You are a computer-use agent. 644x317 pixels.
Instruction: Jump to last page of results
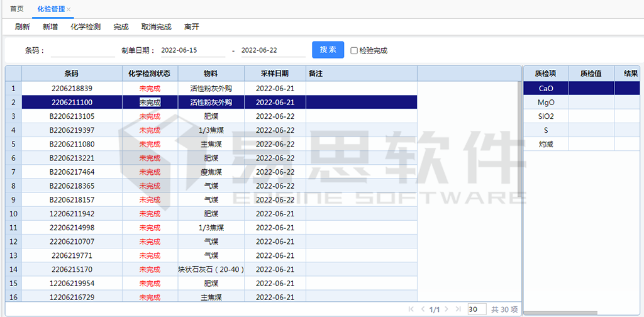(457, 309)
